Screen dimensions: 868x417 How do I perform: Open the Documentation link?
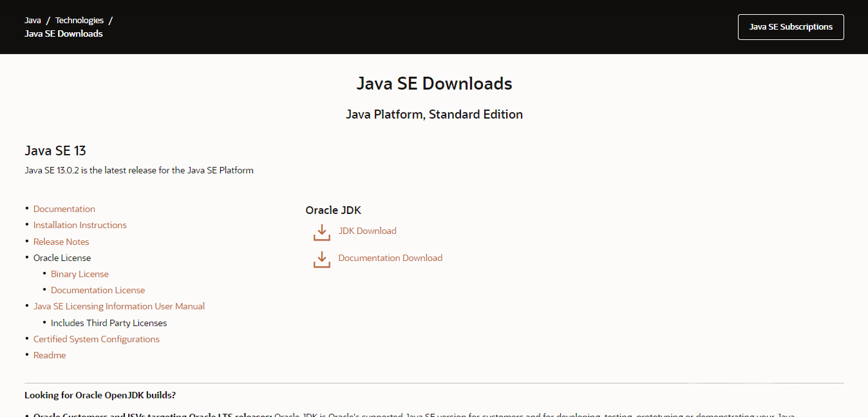[64, 208]
